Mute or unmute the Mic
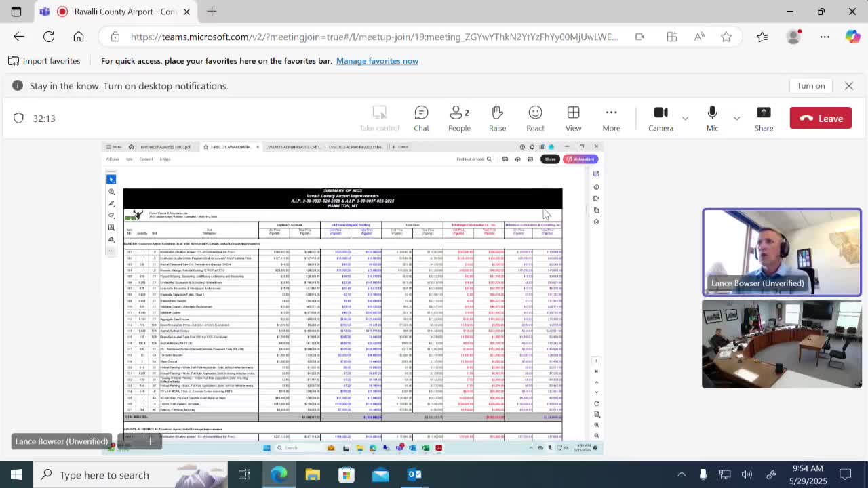Image resolution: width=868 pixels, height=488 pixels. [x=712, y=119]
